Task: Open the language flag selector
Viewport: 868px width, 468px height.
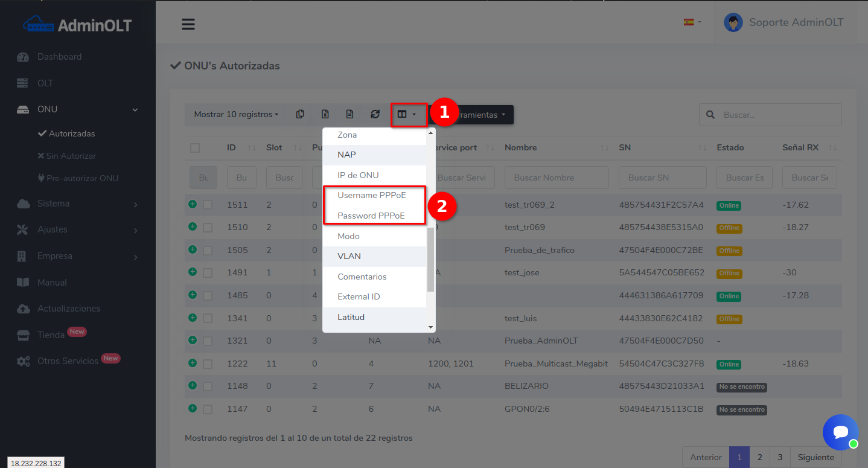Action: (x=692, y=22)
